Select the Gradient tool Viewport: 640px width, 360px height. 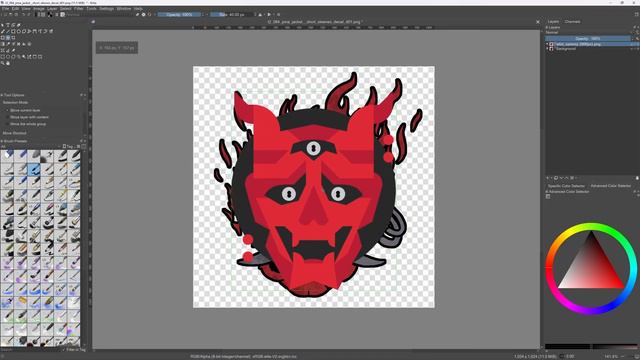2,44
